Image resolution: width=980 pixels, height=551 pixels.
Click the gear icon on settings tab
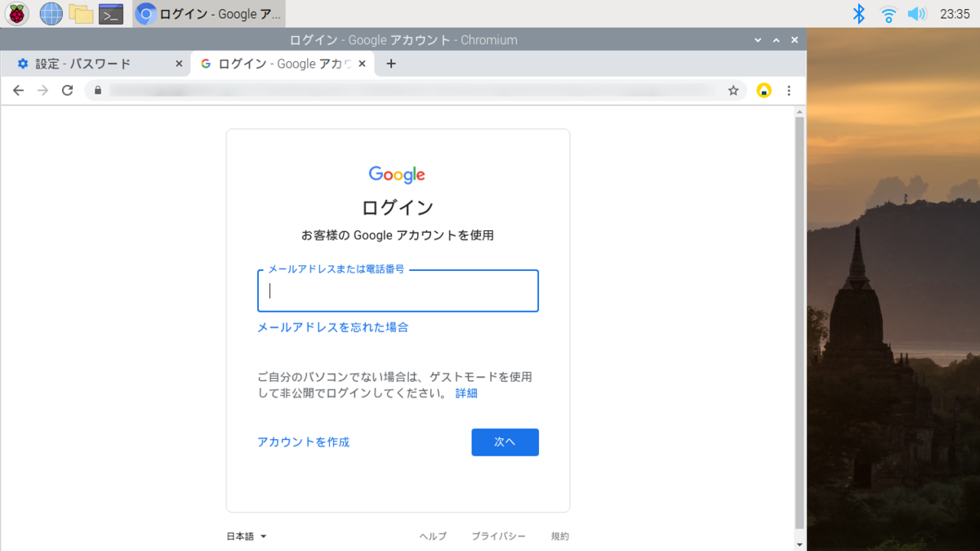tap(22, 64)
